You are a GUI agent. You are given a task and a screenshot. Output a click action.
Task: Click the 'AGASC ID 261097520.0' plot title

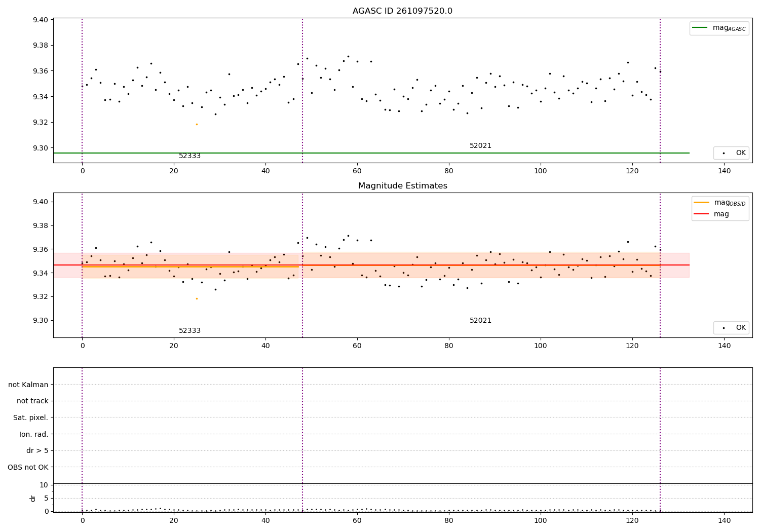coord(402,11)
